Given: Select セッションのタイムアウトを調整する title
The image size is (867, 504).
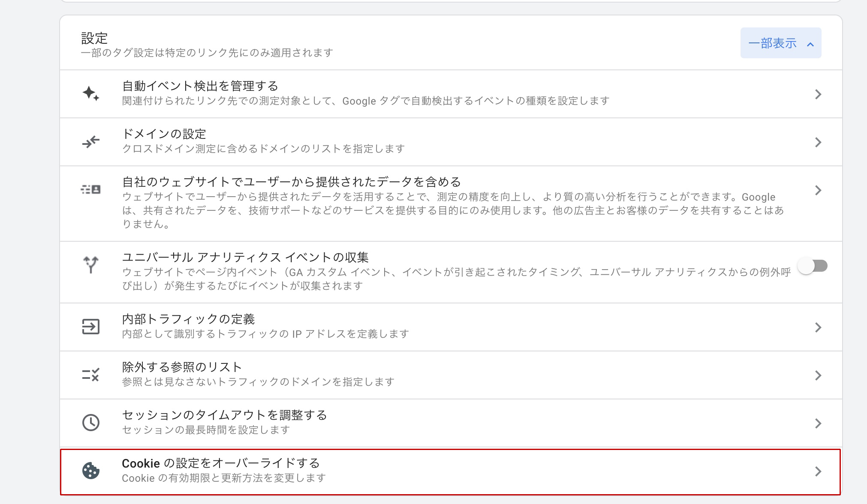Looking at the screenshot, I should [x=225, y=415].
